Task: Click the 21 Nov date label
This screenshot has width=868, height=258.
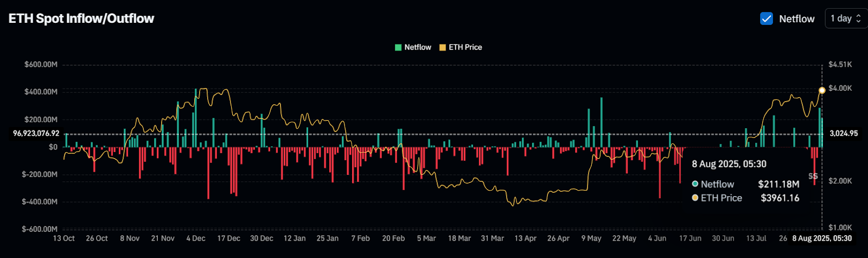Action: tap(163, 238)
